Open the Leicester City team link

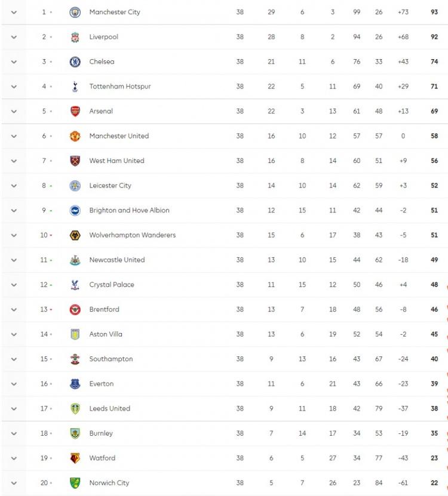click(x=110, y=186)
